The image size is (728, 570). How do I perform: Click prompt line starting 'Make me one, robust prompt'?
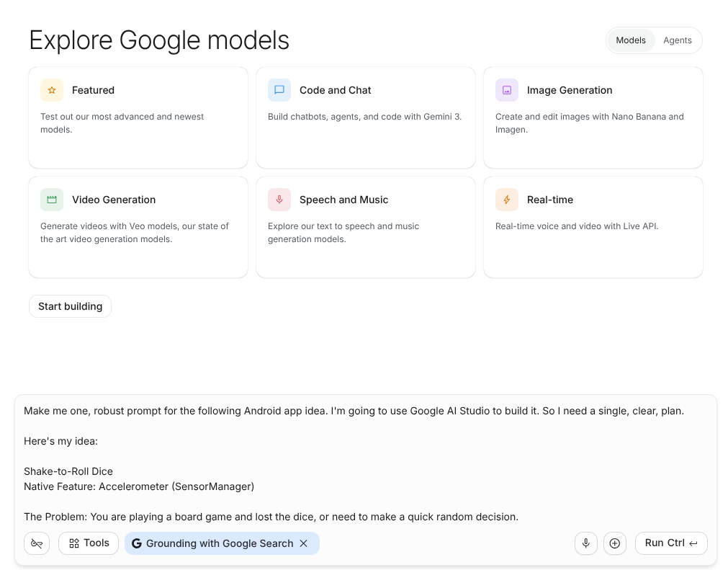pos(354,411)
